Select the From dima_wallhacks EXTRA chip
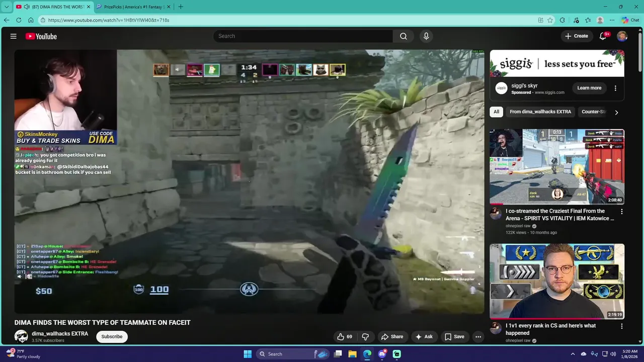This screenshot has width=644, height=362. (x=540, y=112)
